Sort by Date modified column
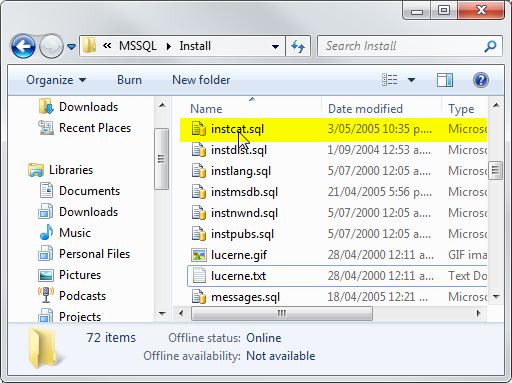Screen dimensions: 512x383 pyautogui.click(x=365, y=109)
